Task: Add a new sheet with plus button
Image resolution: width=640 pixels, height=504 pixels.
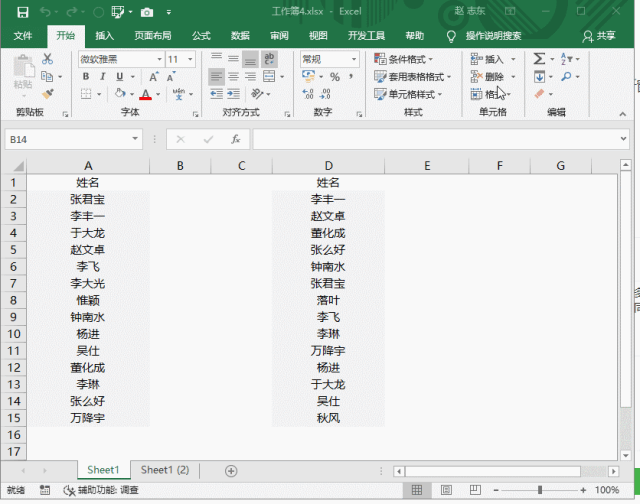Action: (231, 470)
